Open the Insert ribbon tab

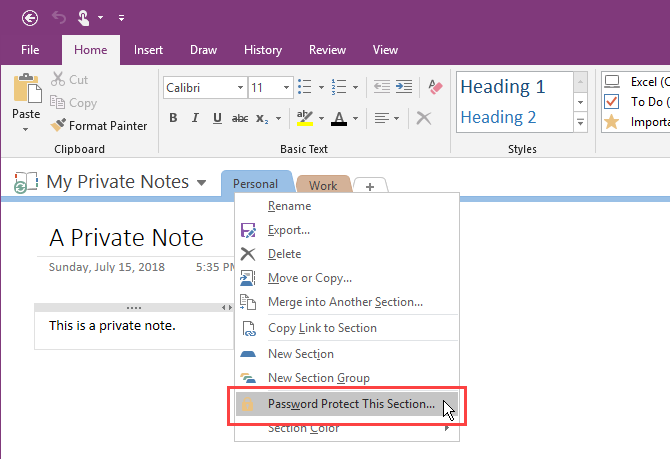[148, 49]
